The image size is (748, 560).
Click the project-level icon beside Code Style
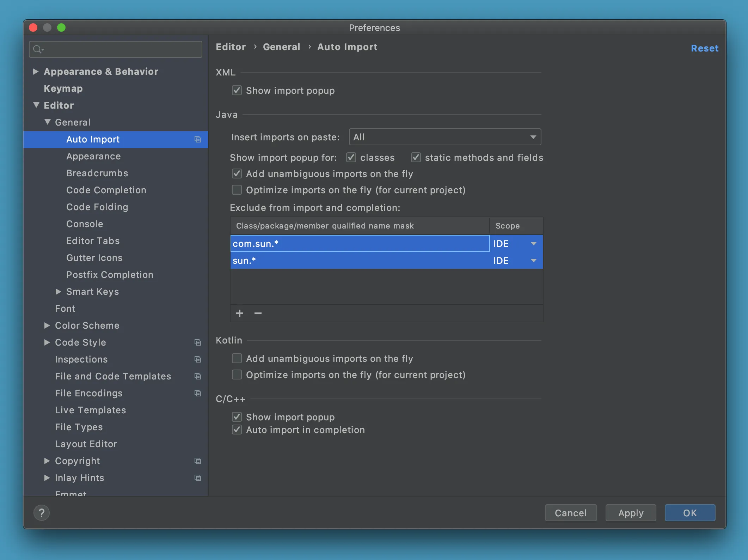pyautogui.click(x=198, y=342)
